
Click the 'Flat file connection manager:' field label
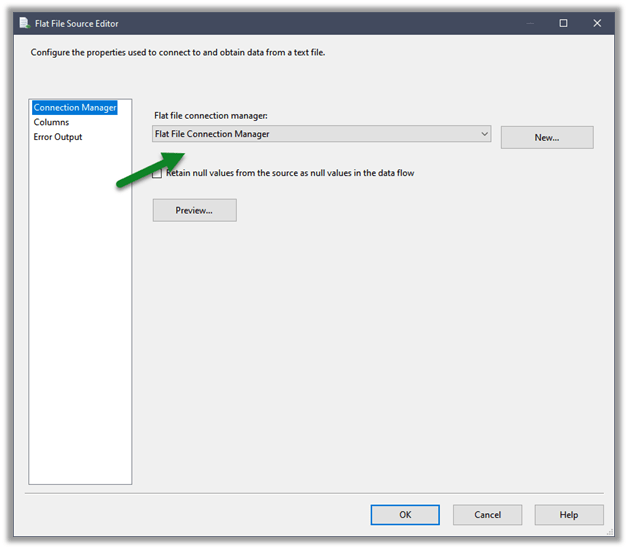tap(210, 116)
